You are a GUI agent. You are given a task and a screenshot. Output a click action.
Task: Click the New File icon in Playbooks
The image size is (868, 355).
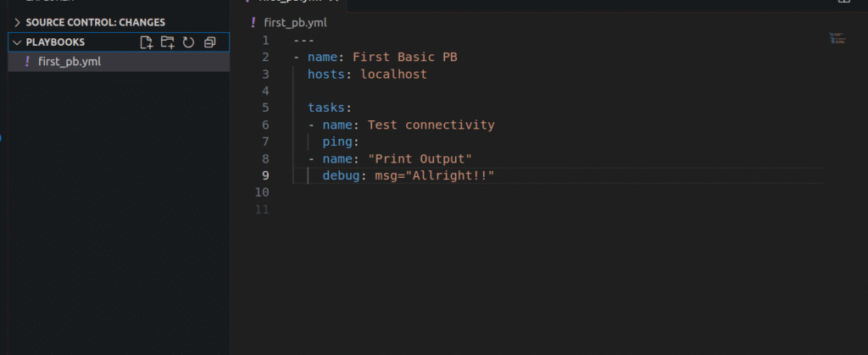(x=147, y=42)
